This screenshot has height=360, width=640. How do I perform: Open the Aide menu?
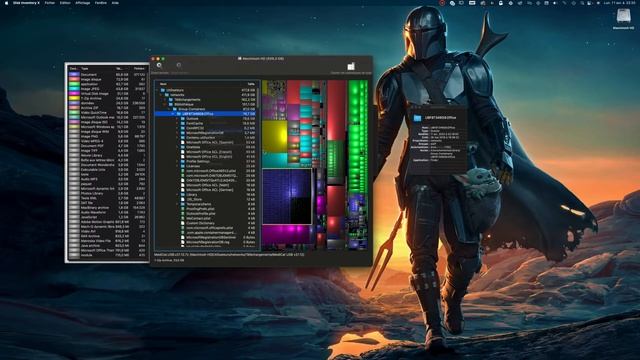[x=116, y=3]
